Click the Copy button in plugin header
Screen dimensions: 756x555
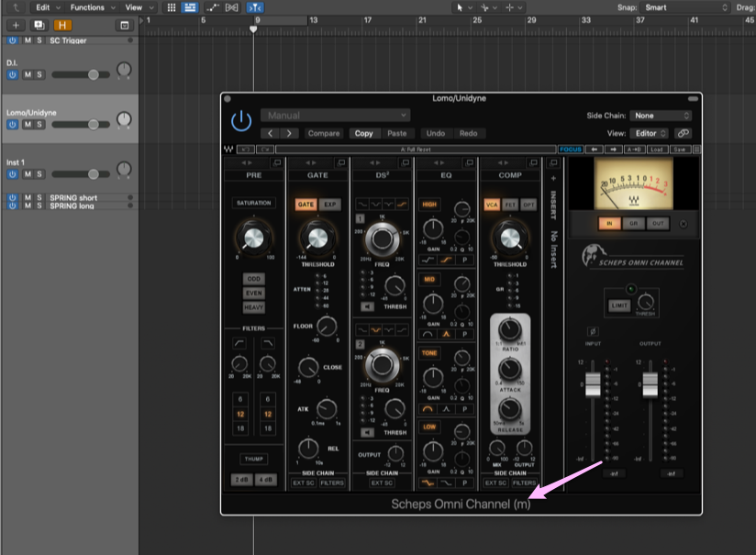(363, 134)
